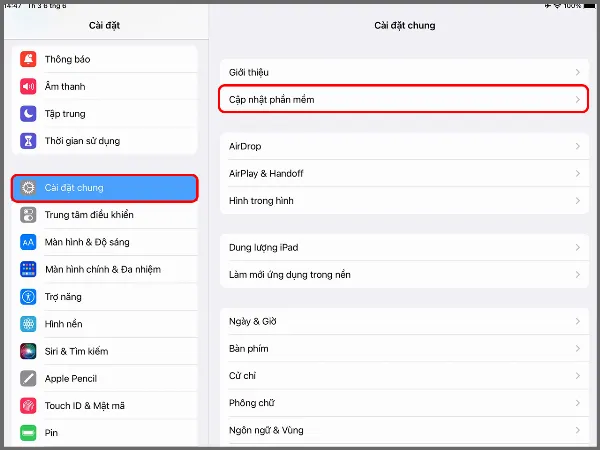Open the Âm thanh speaker icon
Viewport: 600px width, 450px height.
point(28,86)
